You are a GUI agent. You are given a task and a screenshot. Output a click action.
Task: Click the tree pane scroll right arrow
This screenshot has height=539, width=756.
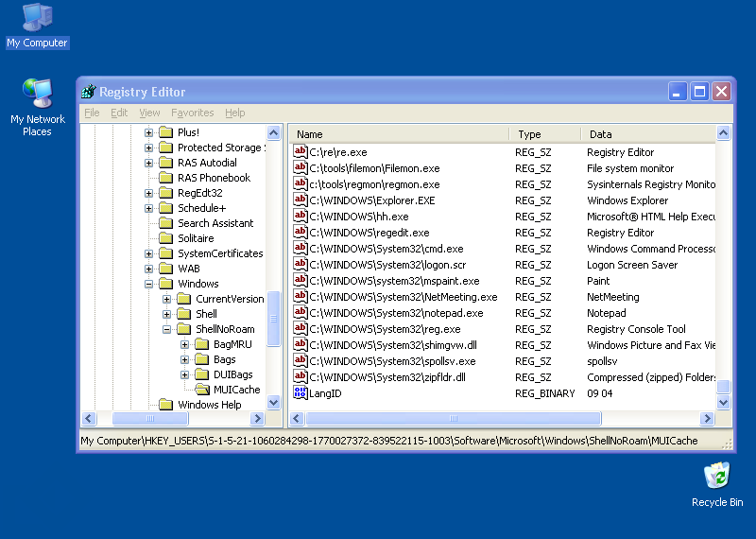257,418
